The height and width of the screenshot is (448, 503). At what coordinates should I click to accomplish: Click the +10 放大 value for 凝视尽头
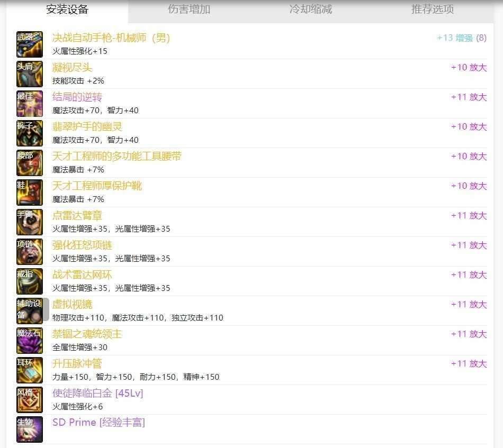pos(469,67)
